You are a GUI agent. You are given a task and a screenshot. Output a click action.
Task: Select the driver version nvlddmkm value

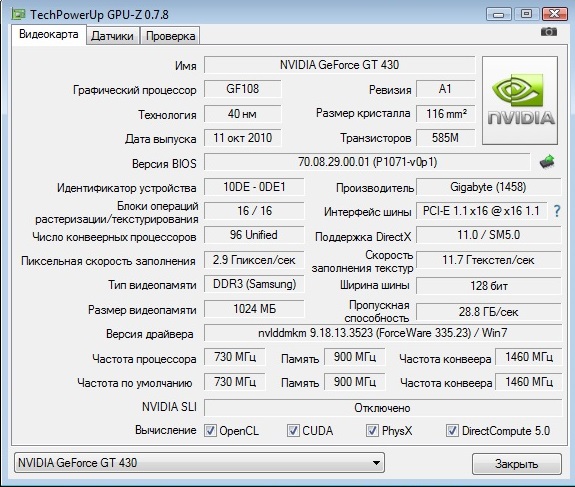(383, 333)
